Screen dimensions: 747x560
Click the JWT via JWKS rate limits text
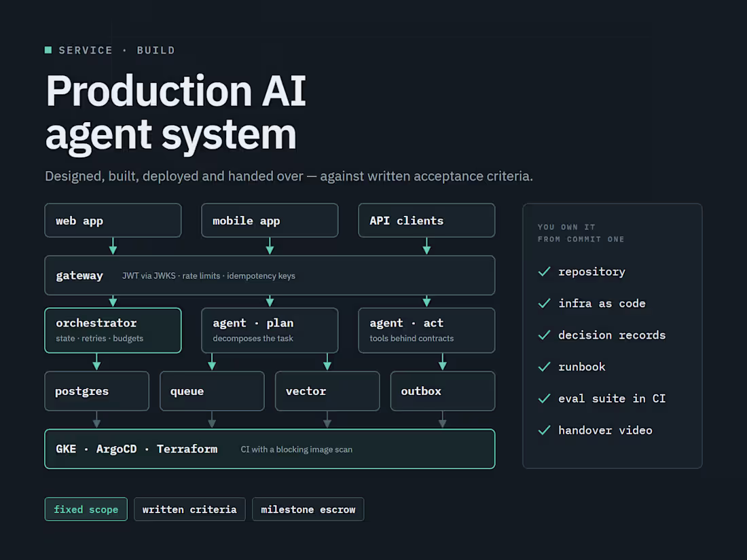[x=208, y=276]
